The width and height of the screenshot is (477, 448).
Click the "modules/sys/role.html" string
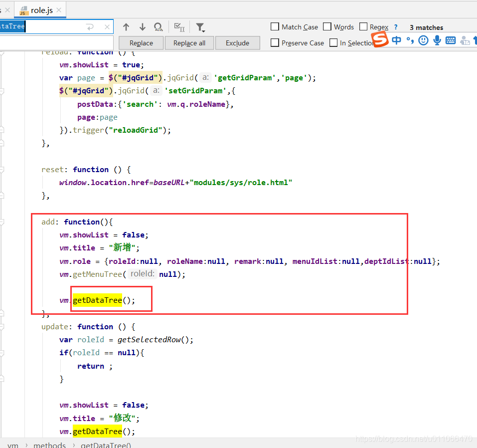[241, 183]
